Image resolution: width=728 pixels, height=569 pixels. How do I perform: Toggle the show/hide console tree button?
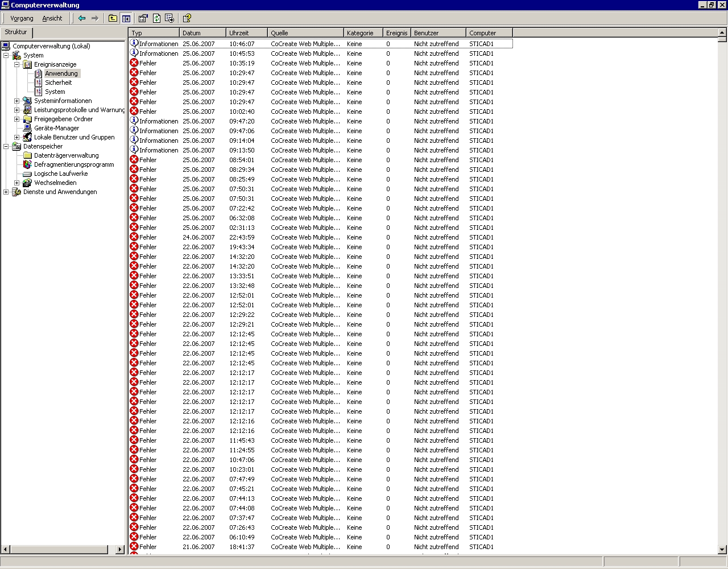(126, 18)
